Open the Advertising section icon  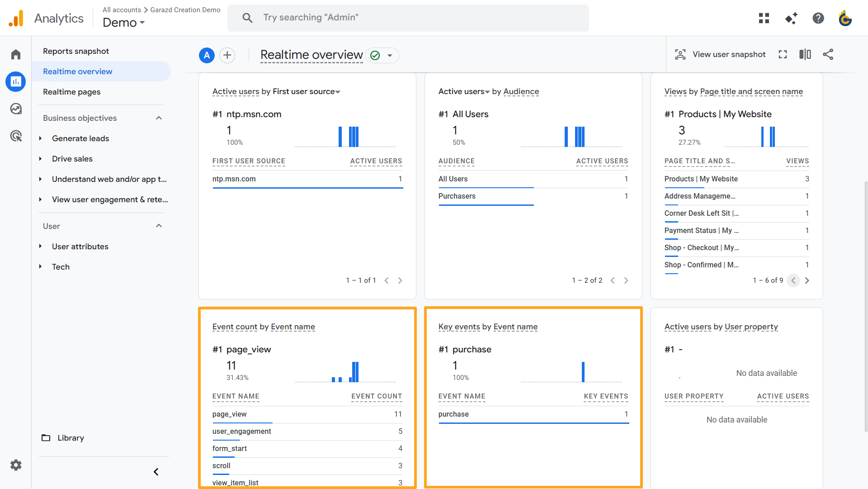coord(15,136)
